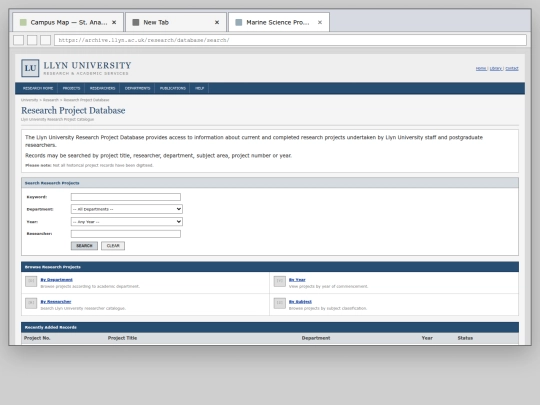
Task: Click the New Tab favicon
Action: 136,22
